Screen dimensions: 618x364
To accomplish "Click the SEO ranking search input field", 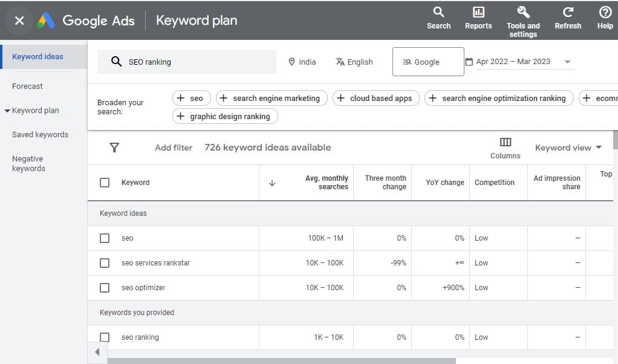I will [x=187, y=62].
